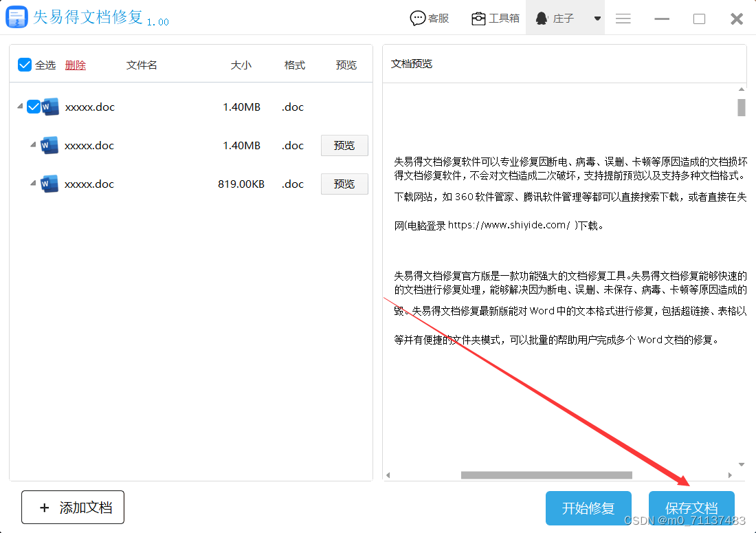This screenshot has width=756, height=533.
Task: Click the red 删除 delete link
Action: [76, 65]
